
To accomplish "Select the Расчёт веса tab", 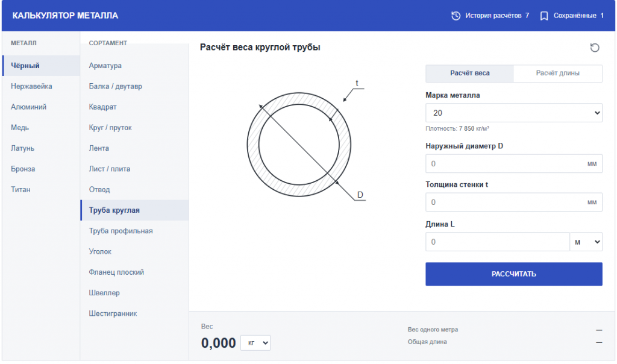I will pos(470,73).
